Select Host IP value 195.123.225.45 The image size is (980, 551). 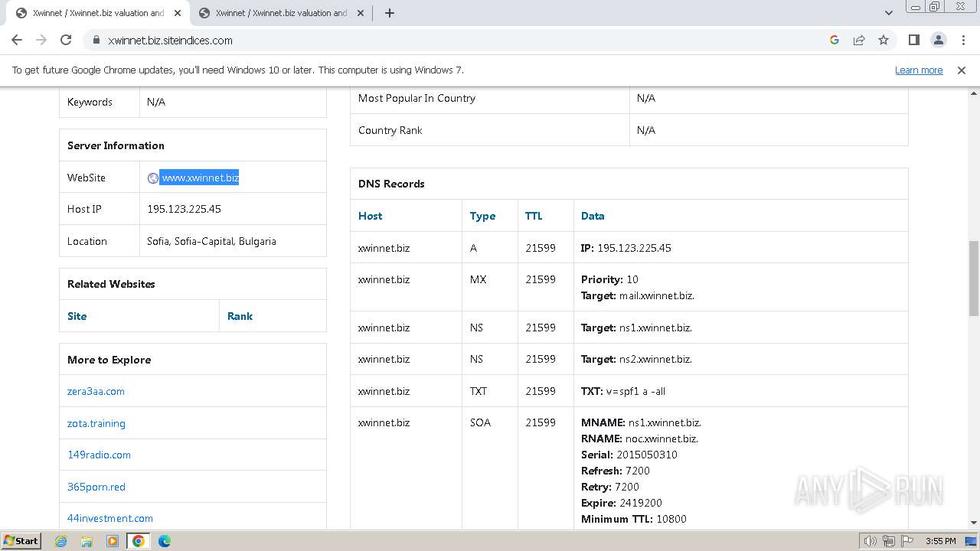(184, 209)
